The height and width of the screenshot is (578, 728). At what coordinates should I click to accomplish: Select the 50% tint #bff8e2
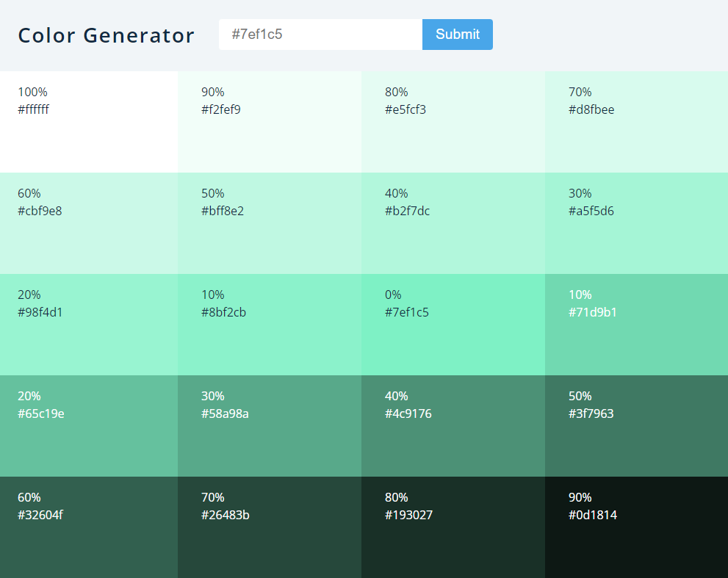click(x=270, y=223)
